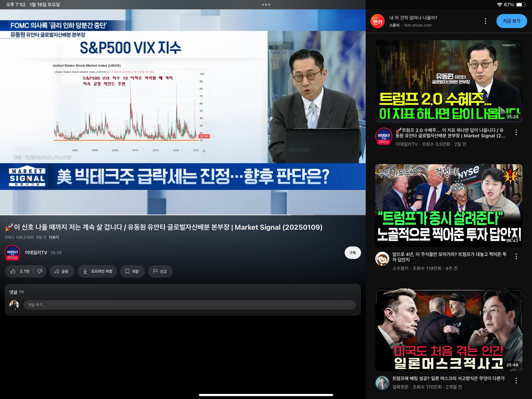
Task: Report the video with 신고
Action: [x=160, y=271]
